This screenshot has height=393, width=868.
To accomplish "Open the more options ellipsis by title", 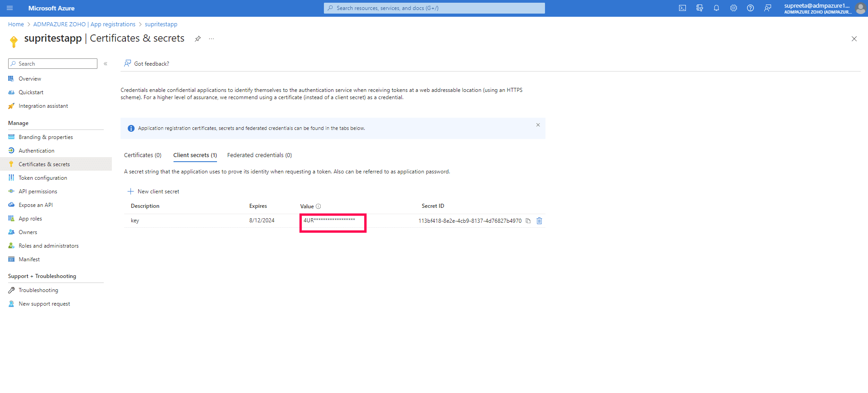I will point(211,39).
